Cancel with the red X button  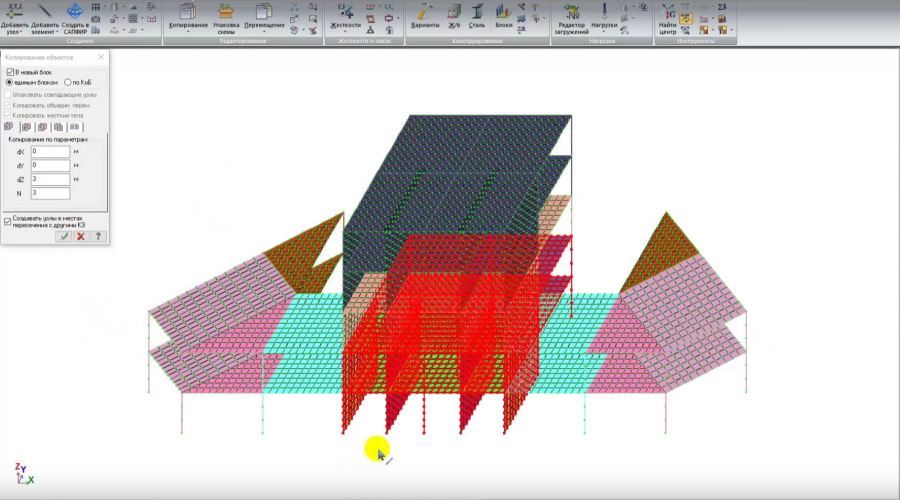pyautogui.click(x=81, y=237)
